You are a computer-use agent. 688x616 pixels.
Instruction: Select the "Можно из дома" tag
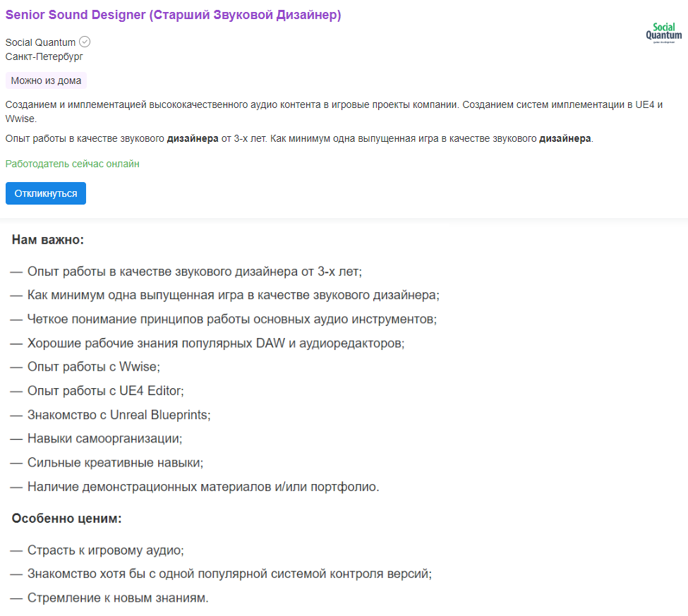pyautogui.click(x=46, y=80)
